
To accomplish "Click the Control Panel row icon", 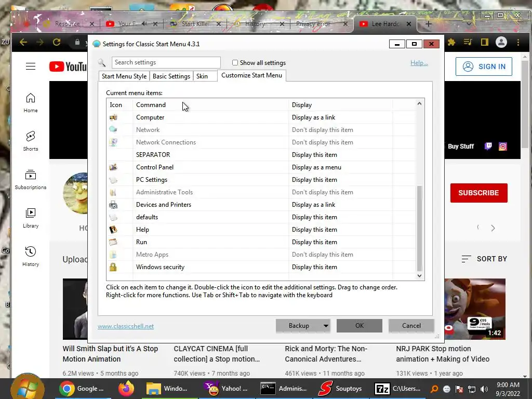I will 113,167.
